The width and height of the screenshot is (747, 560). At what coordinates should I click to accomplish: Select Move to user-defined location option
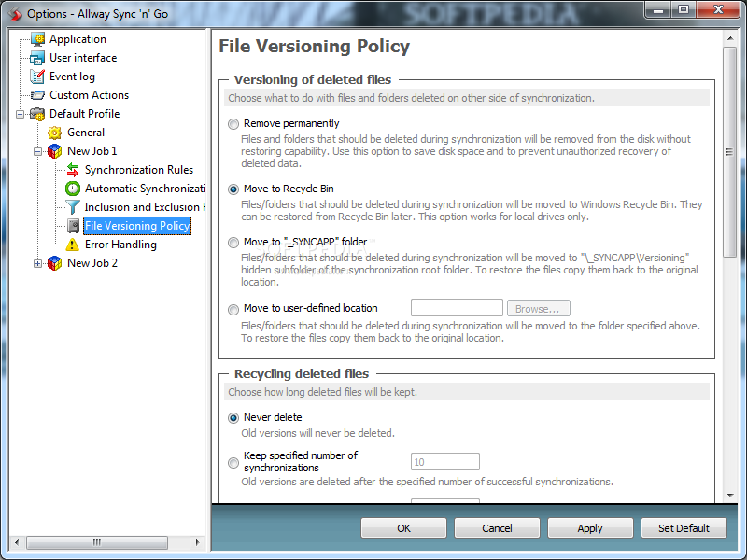tap(233, 310)
